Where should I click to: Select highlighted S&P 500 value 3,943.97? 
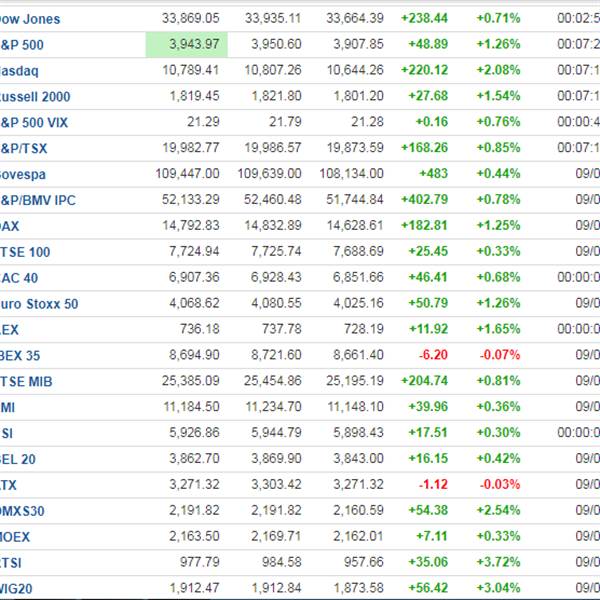pyautogui.click(x=194, y=44)
